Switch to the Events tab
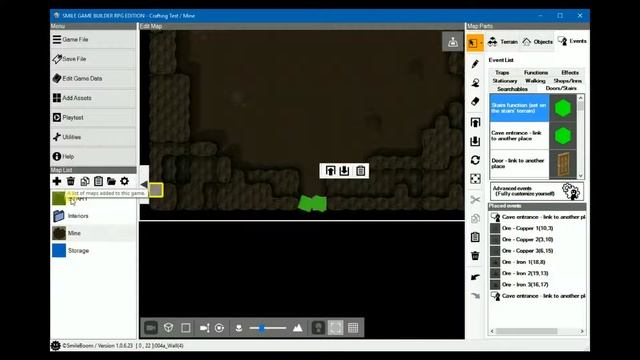The image size is (640, 360). 572,41
